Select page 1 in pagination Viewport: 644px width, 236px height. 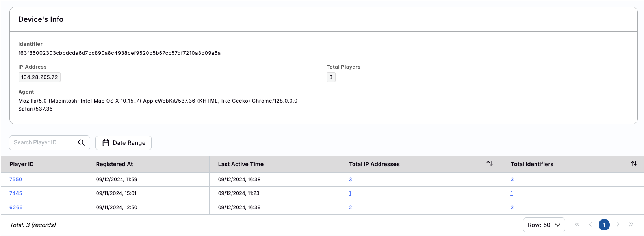click(x=604, y=225)
